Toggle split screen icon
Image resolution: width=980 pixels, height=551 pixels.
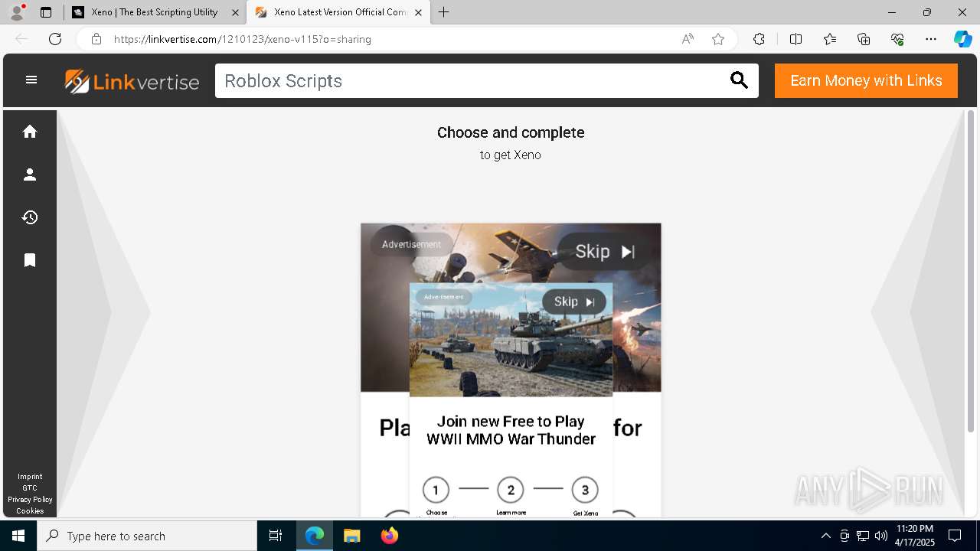795,39
